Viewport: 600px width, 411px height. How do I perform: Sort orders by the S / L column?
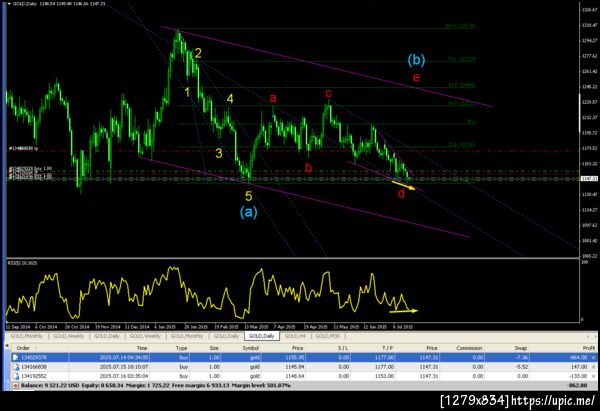pos(343,348)
